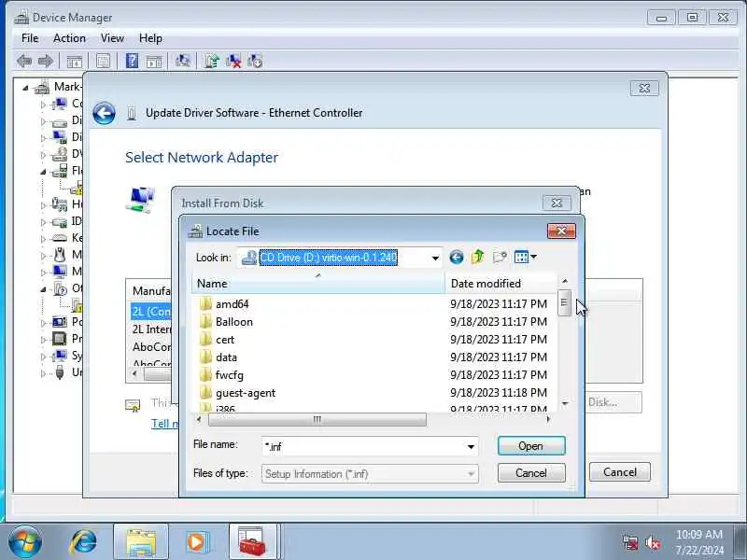Viewport: 747px width, 560px height.
Task: Select 2L (Com manufacturer entry
Action: click(151, 312)
